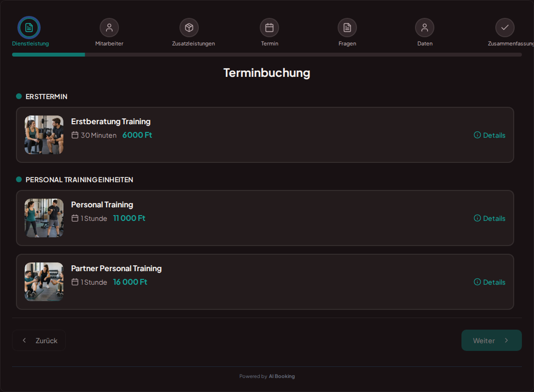Click the Dienstleistung step label
The height and width of the screenshot is (392, 534).
[30, 44]
